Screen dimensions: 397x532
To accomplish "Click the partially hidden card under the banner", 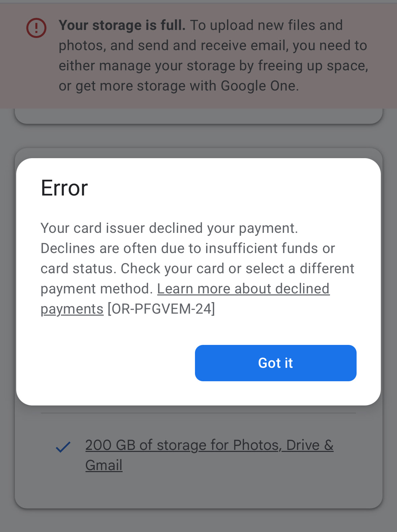I will (x=198, y=116).
